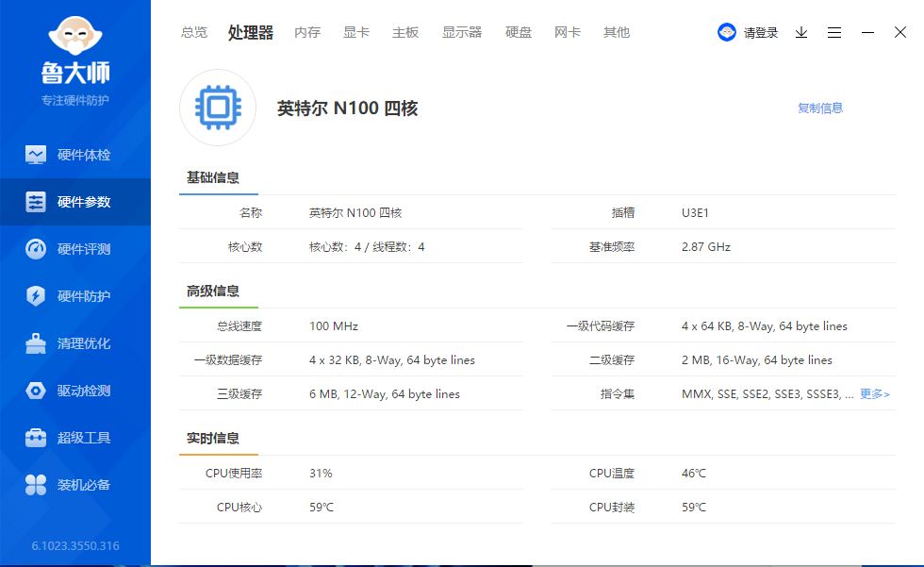Click the core count value 核心数：4 / 线程数：4
The width and height of the screenshot is (924, 567).
[x=367, y=247]
